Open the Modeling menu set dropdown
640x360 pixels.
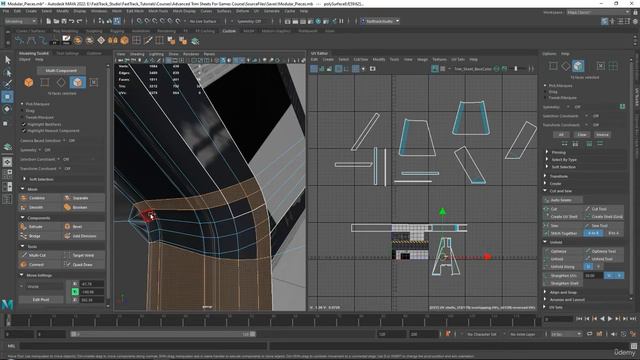click(x=20, y=21)
